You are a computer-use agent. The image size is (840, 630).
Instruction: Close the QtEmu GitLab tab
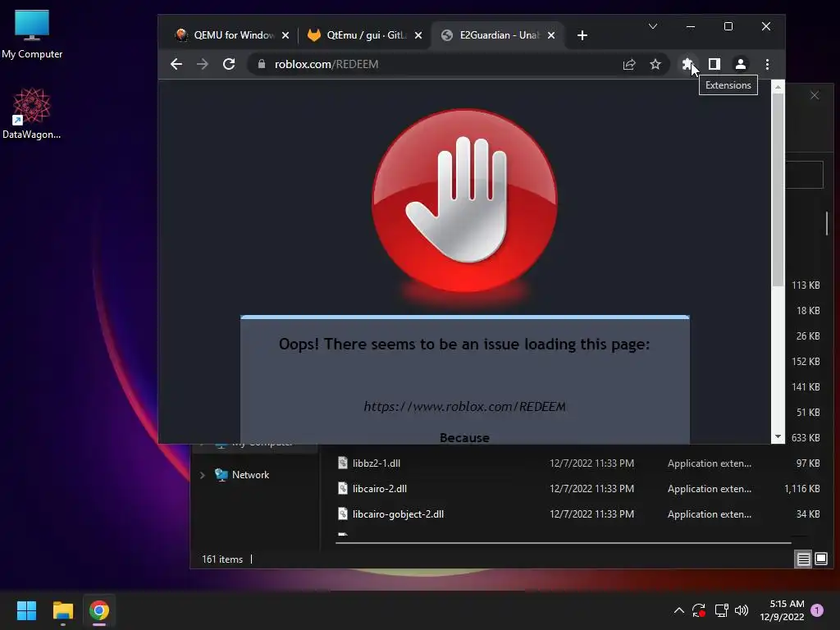pos(418,35)
